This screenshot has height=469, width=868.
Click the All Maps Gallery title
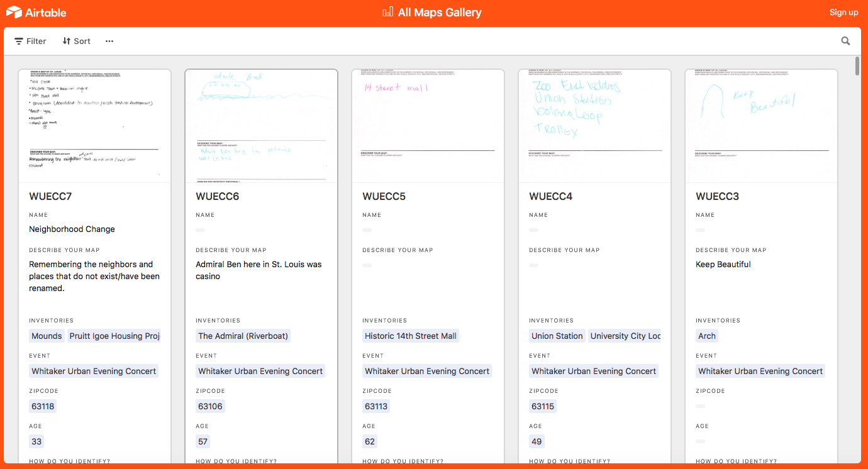pos(440,12)
